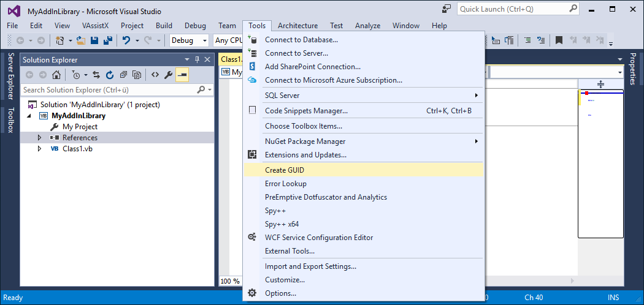Click Save All icon in toolbar

[107, 40]
